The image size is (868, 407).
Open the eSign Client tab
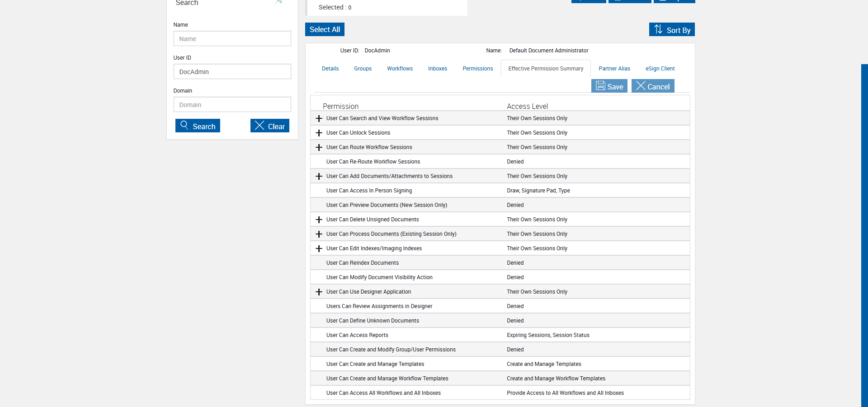660,69
